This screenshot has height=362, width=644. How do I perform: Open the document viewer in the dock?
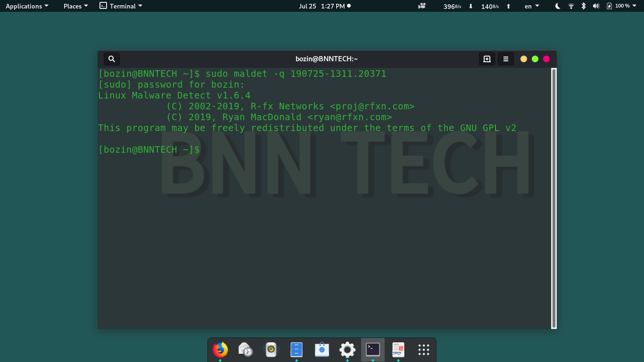coord(398,350)
